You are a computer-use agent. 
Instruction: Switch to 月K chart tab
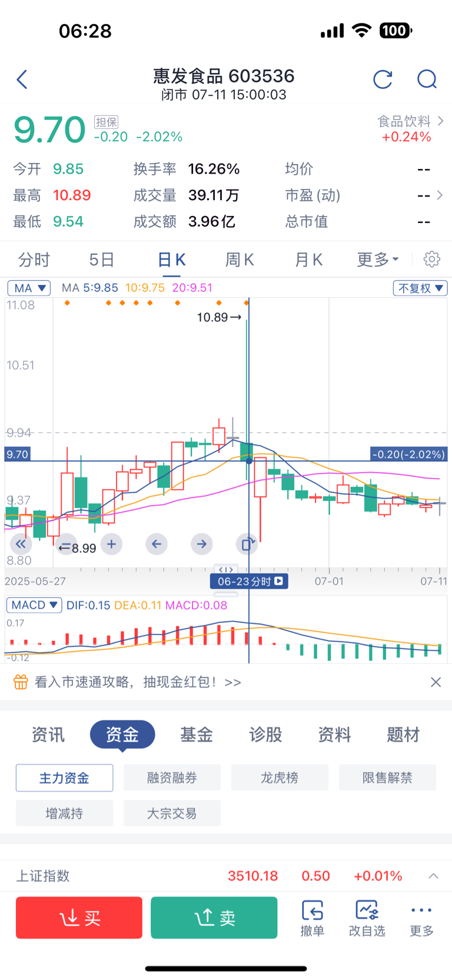coord(309,260)
